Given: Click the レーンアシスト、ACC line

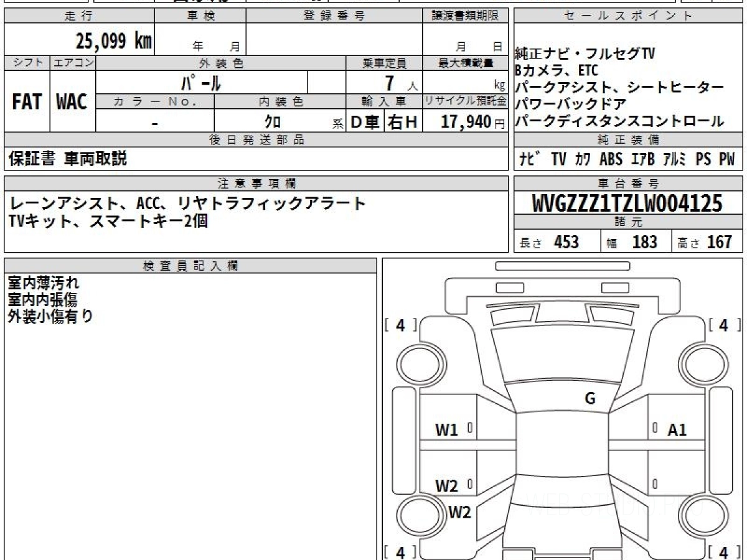Looking at the screenshot, I should coord(188,203).
